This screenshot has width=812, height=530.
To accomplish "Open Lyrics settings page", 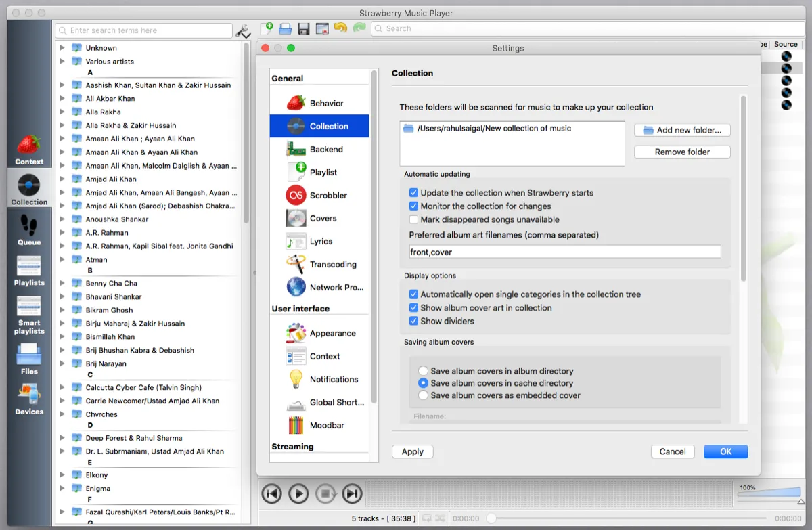I will (319, 241).
